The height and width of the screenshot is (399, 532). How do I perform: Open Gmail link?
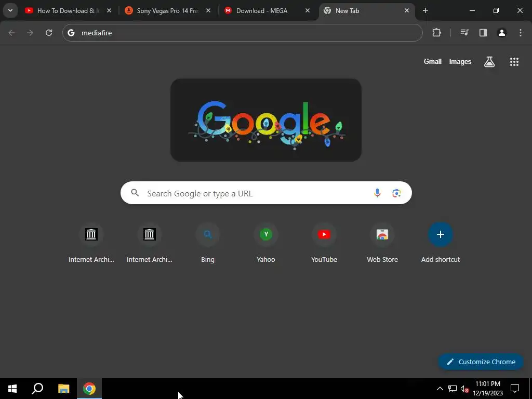(433, 61)
